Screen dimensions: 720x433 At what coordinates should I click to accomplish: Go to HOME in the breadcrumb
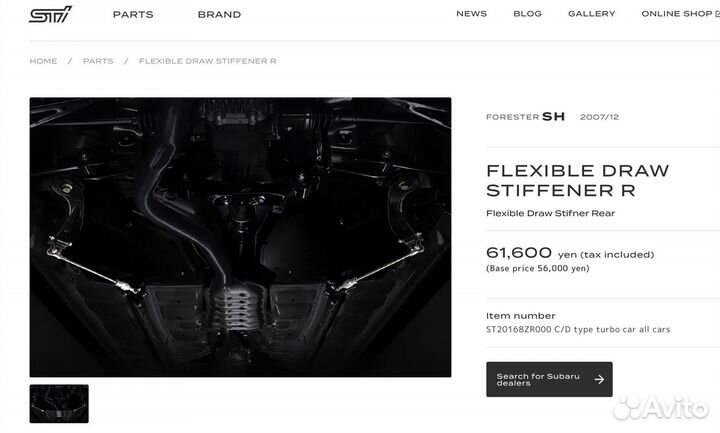point(43,61)
